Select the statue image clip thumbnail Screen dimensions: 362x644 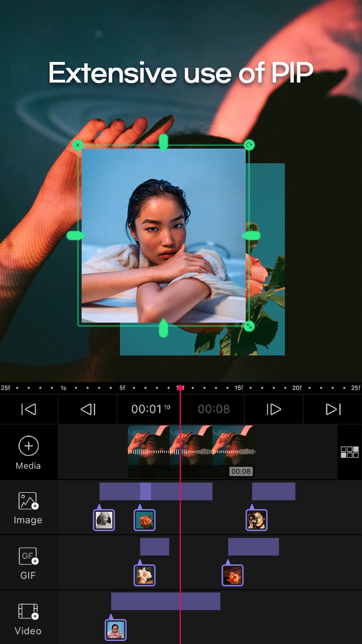click(x=104, y=520)
